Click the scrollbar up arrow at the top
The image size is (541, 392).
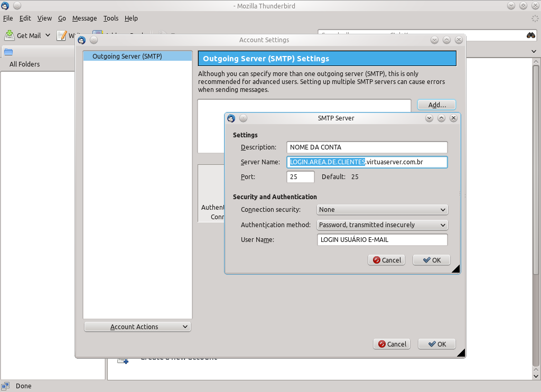pyautogui.click(x=536, y=62)
